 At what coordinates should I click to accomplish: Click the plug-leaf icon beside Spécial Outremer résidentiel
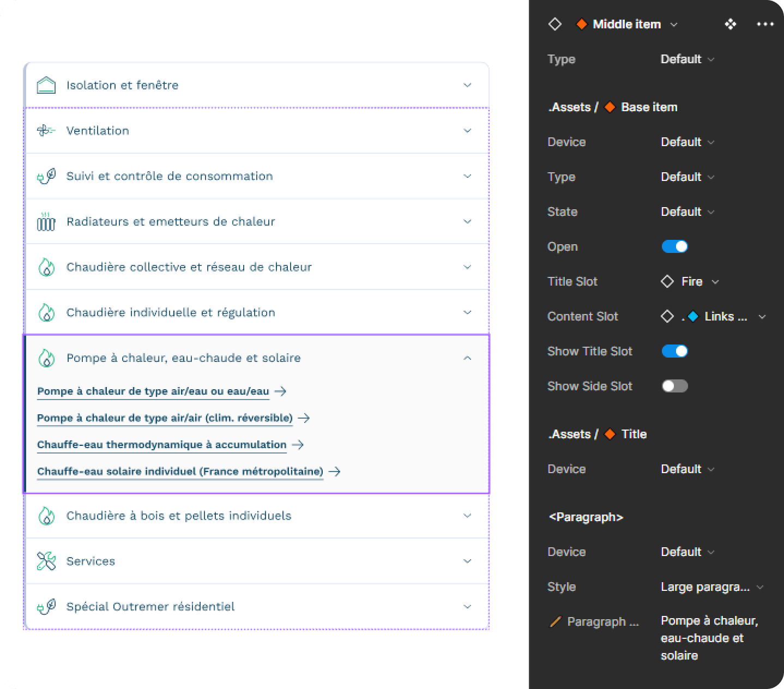coord(46,607)
